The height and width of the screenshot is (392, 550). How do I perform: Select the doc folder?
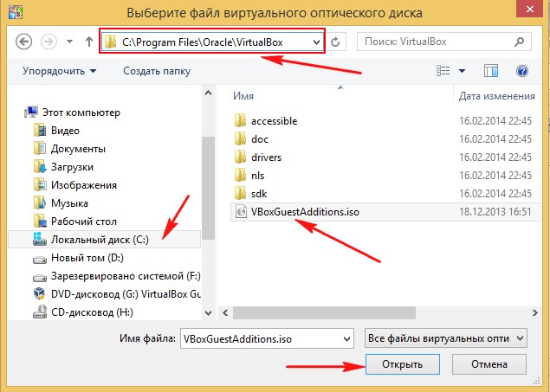tap(251, 139)
